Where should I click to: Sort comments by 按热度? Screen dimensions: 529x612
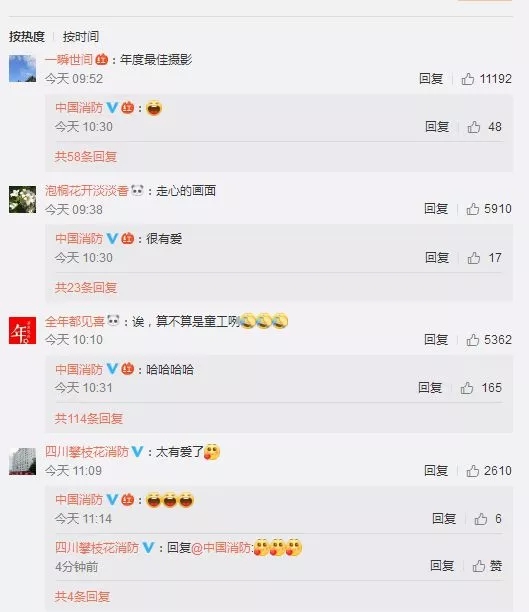pyautogui.click(x=27, y=37)
